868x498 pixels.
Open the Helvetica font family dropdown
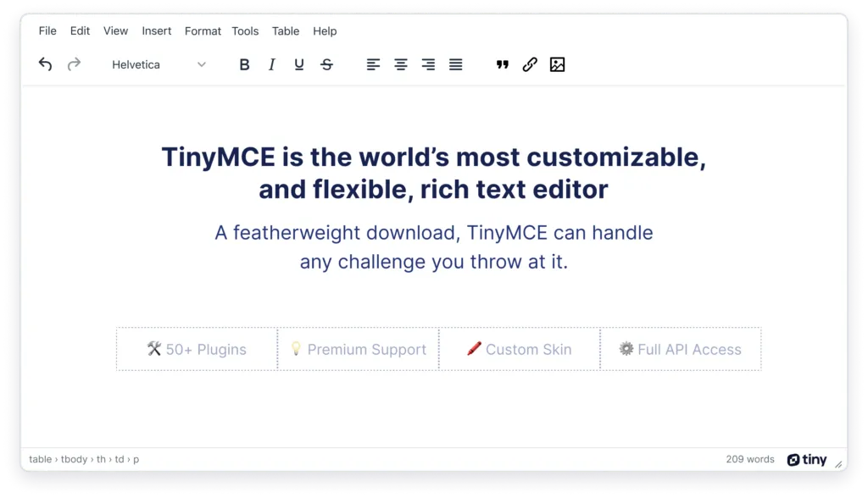[159, 64]
